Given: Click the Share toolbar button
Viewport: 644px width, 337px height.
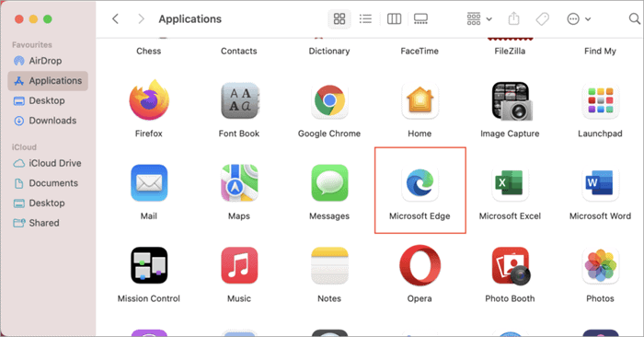Looking at the screenshot, I should coord(513,19).
